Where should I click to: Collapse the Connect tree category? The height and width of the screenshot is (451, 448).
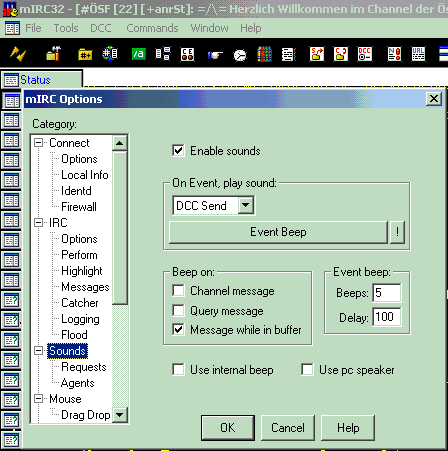(x=39, y=143)
